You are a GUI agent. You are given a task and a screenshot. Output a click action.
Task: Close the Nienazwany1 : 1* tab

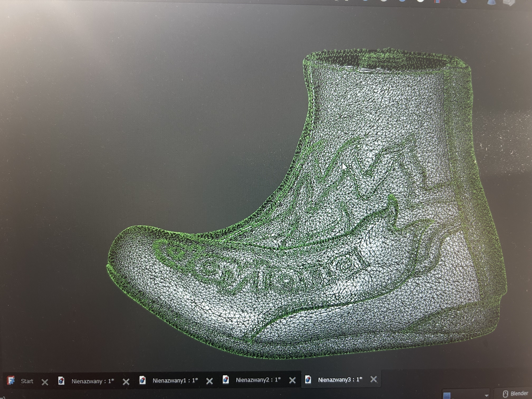[210, 381]
